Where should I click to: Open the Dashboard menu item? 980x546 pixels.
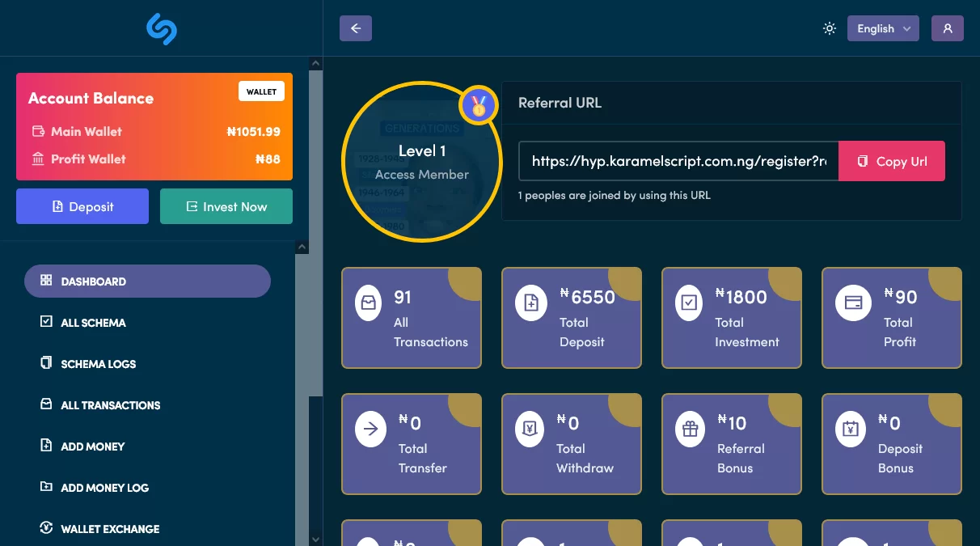click(x=147, y=281)
